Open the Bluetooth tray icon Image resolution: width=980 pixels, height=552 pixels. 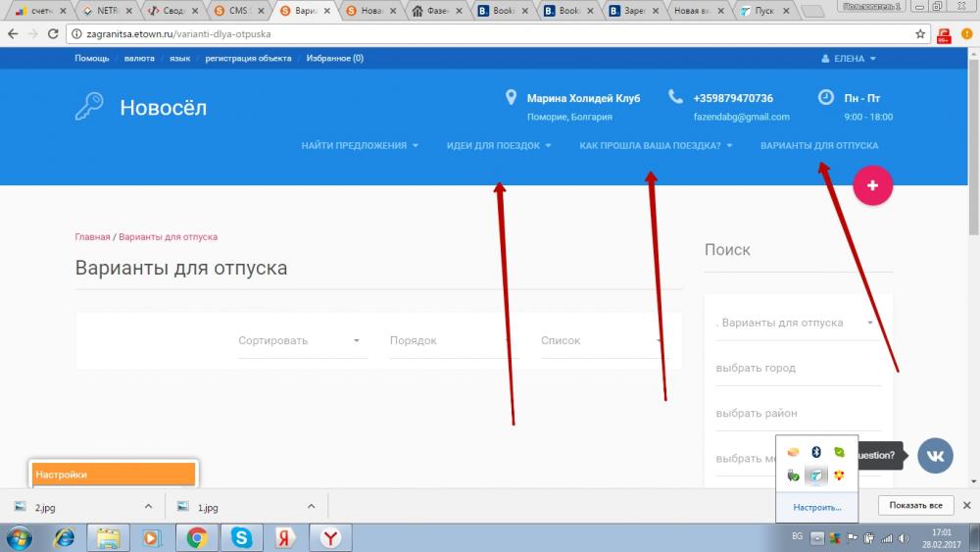(815, 451)
